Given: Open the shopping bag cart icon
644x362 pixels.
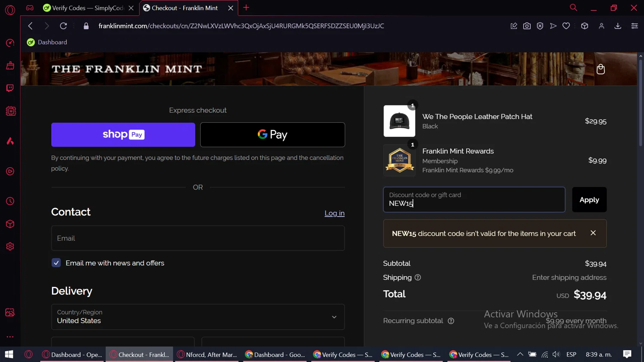Looking at the screenshot, I should pos(601,69).
